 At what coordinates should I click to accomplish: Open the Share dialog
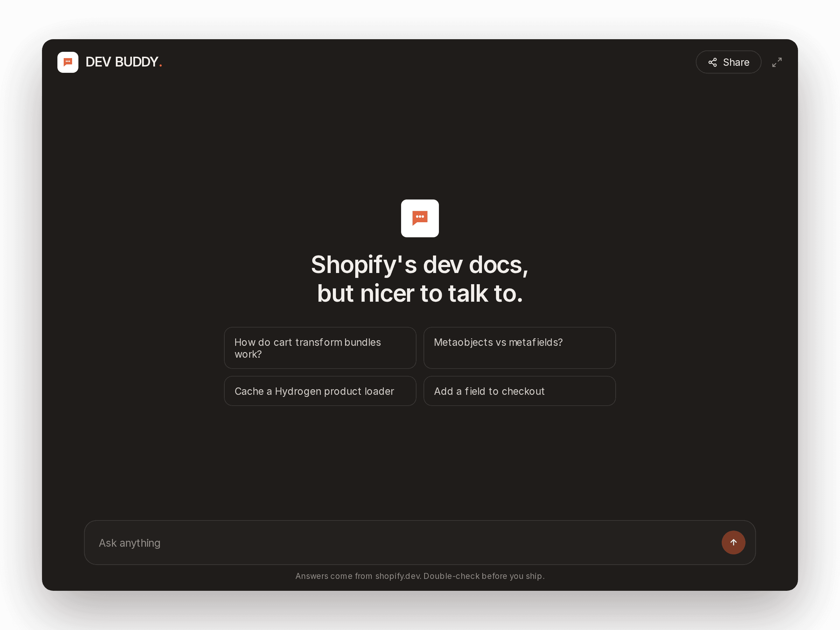pos(728,62)
